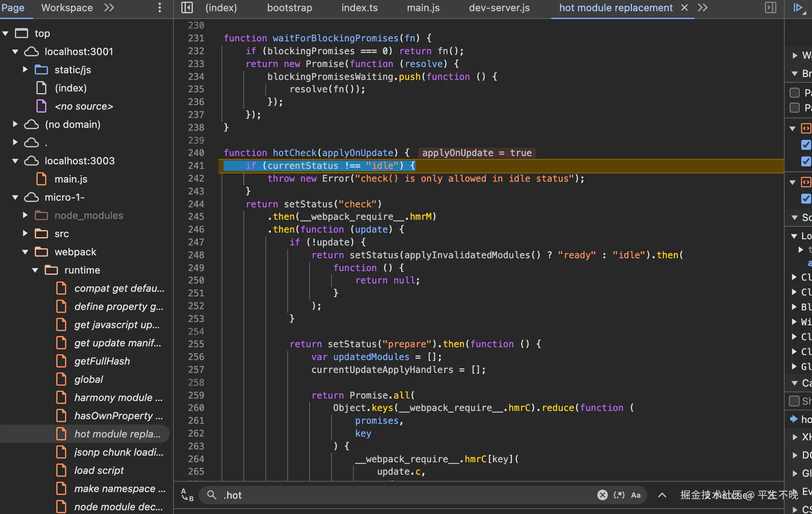Viewport: 812px width, 514px height.
Task: Clear the .hot search field
Action: [602, 495]
